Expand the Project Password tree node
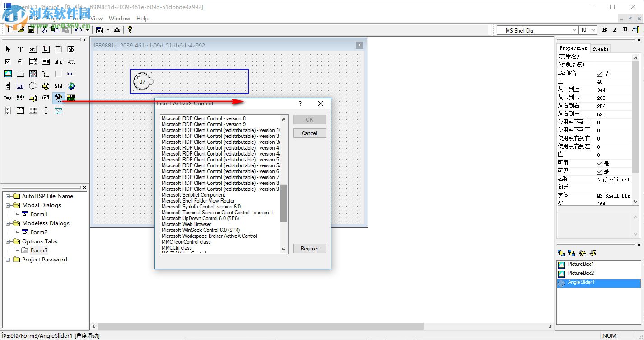 [8, 260]
